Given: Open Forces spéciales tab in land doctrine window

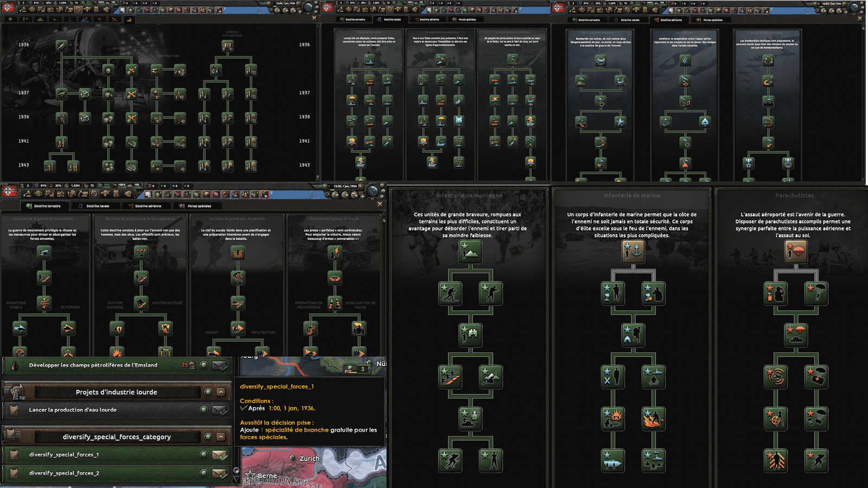Looking at the screenshot, I should tap(195, 206).
